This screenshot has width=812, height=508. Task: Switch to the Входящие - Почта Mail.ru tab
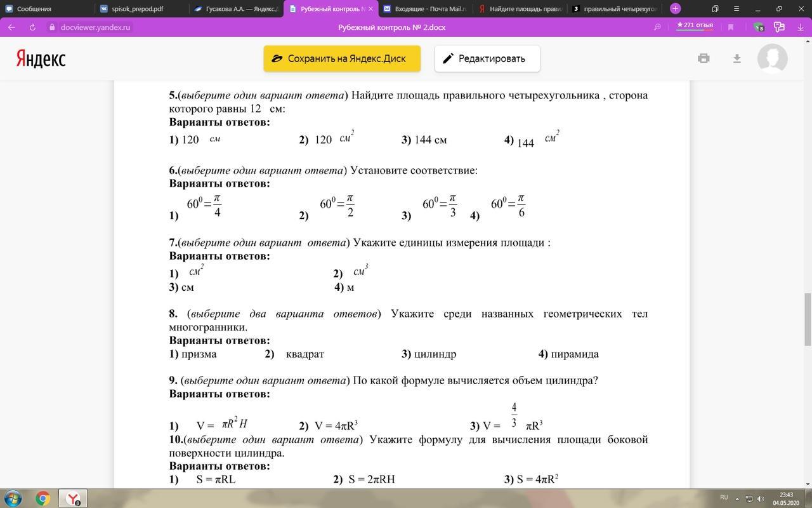point(424,9)
